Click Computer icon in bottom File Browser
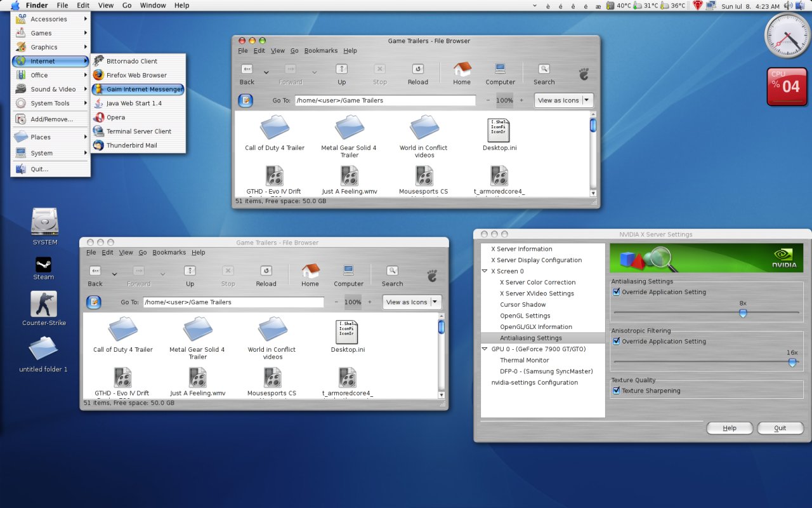The image size is (812, 508). 348,276
